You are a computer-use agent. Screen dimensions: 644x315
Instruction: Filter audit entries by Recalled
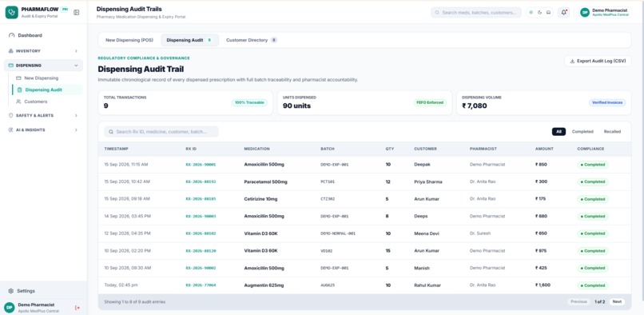click(x=612, y=132)
